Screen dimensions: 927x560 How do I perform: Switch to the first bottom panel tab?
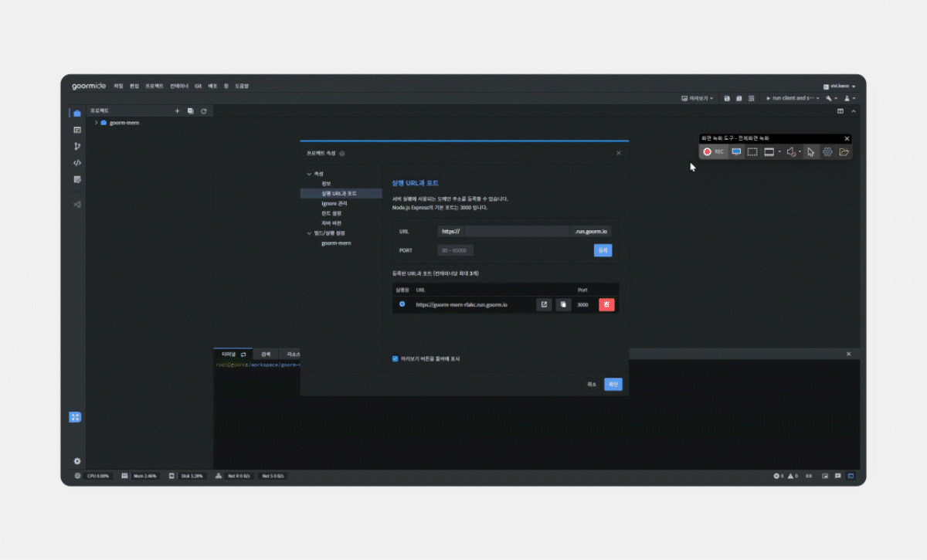[233, 354]
